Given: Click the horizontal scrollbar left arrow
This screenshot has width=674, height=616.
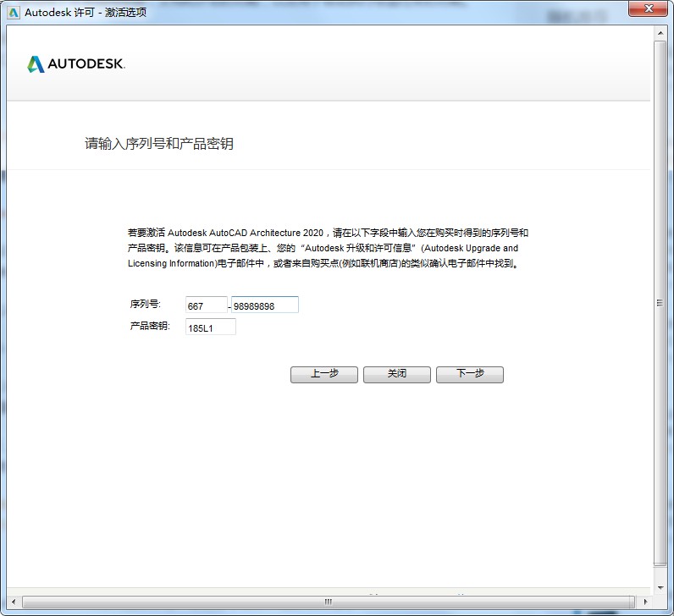Looking at the screenshot, I should coord(14,602).
